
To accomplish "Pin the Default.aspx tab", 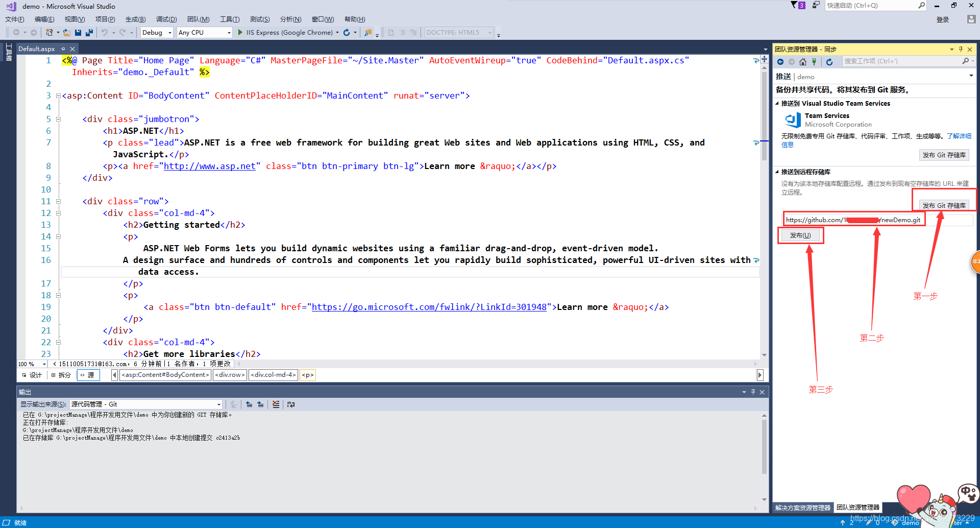I will point(63,49).
